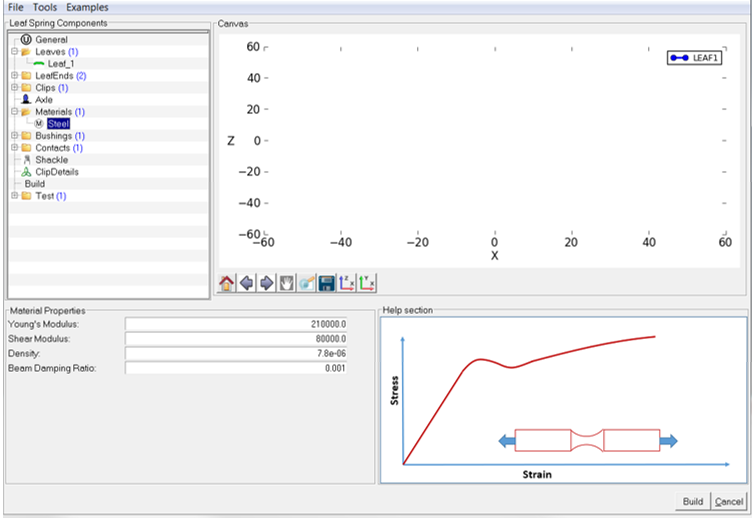
Task: Click the Young's Modulus value field
Action: 236,324
